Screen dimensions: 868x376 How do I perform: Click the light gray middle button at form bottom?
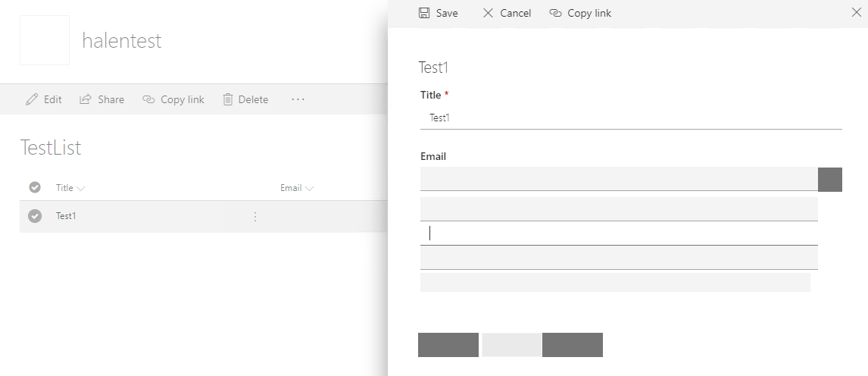(511, 344)
